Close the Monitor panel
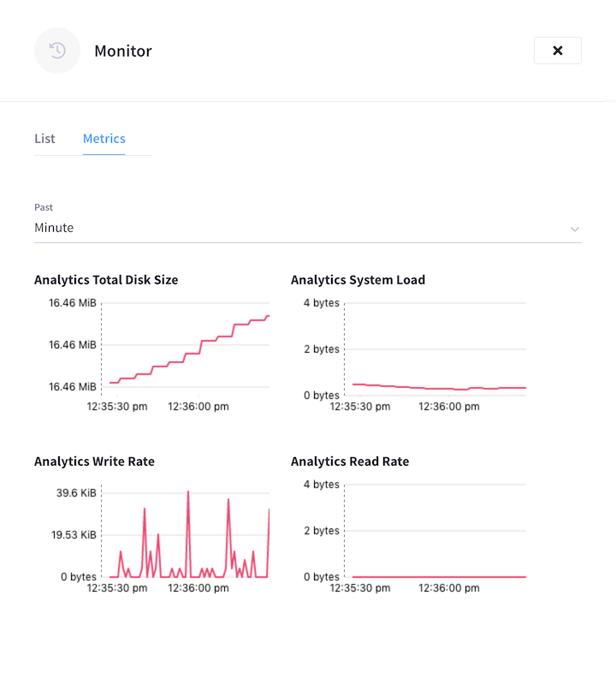 pos(557,51)
